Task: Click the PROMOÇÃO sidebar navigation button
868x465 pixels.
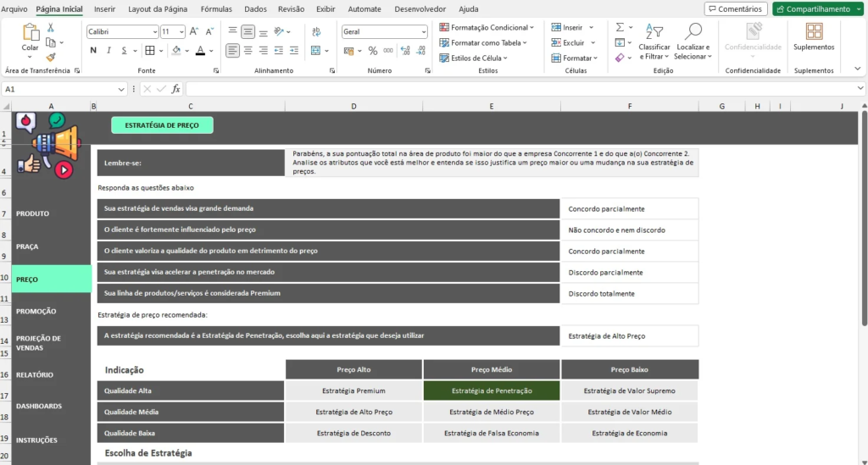Action: coord(36,311)
